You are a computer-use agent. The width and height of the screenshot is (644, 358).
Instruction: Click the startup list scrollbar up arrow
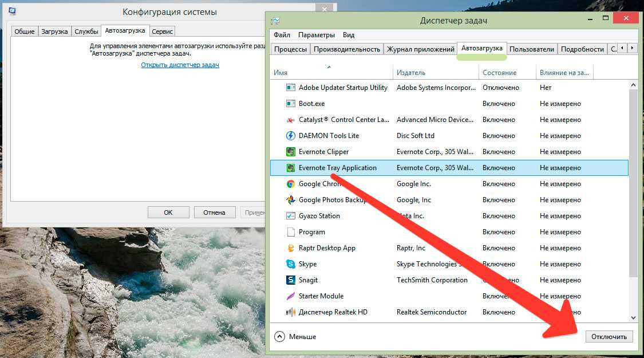click(x=633, y=85)
